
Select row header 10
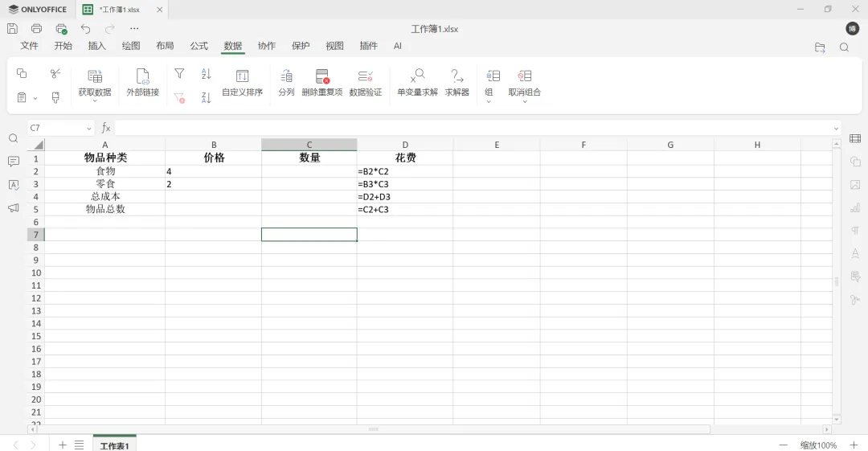[x=36, y=273]
